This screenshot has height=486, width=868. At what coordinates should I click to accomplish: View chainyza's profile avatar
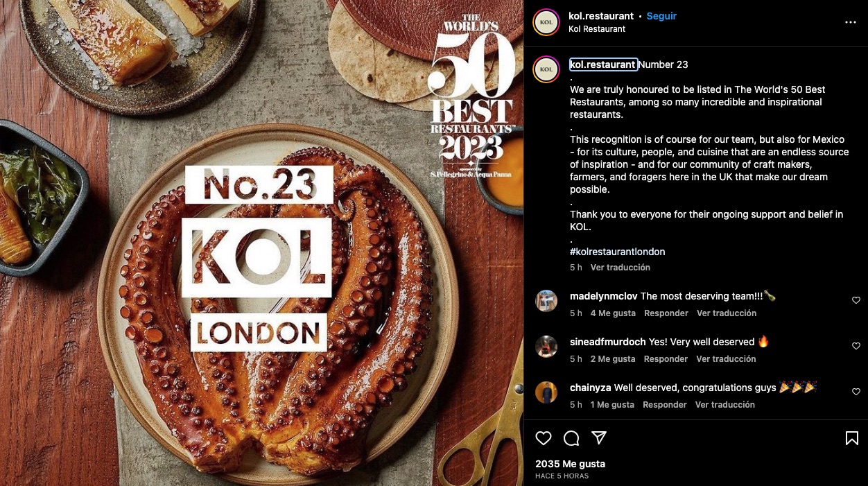click(546, 392)
